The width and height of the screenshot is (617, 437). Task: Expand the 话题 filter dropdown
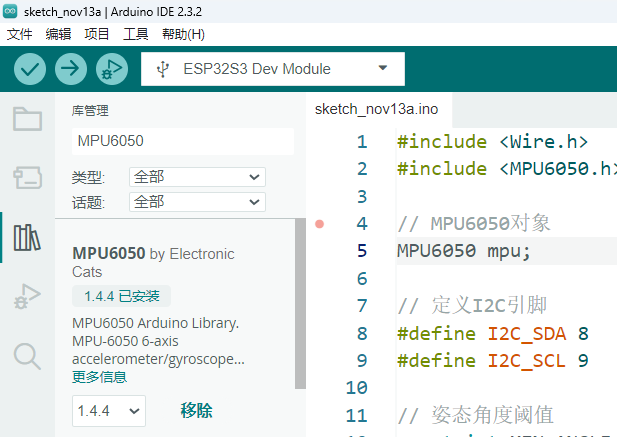[x=197, y=202]
